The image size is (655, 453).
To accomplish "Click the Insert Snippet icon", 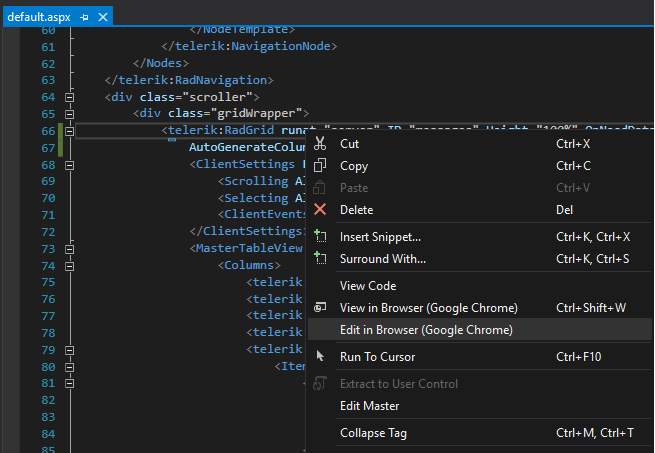I will click(x=320, y=236).
